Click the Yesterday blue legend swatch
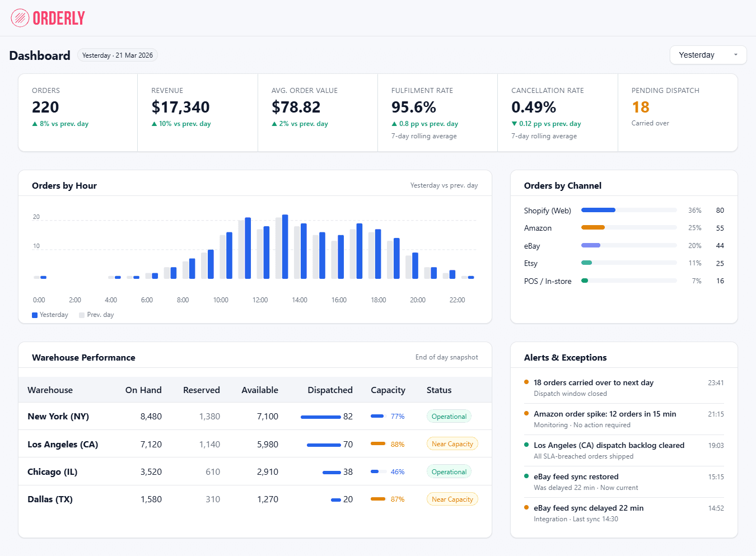This screenshot has height=556, width=756. coord(35,315)
